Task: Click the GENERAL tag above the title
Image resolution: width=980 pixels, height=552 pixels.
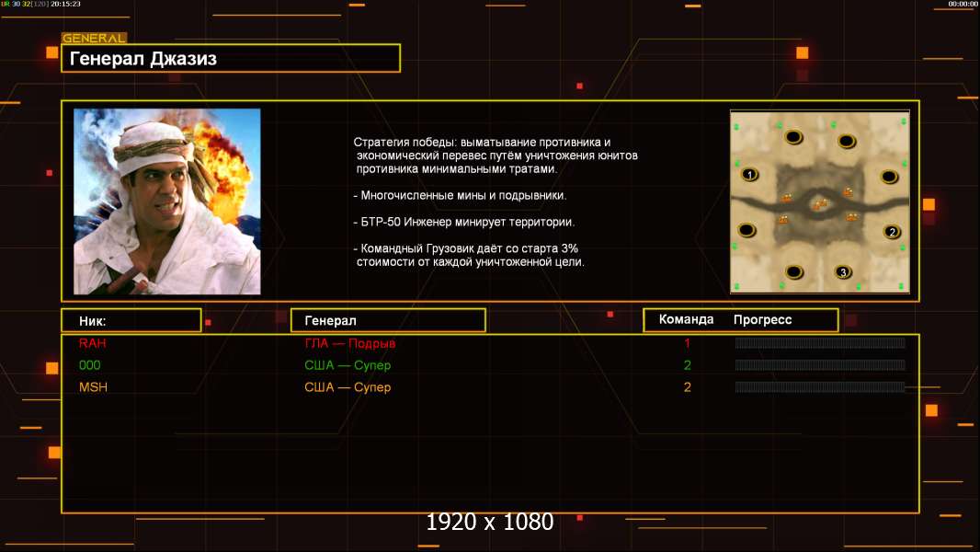Action: point(94,38)
